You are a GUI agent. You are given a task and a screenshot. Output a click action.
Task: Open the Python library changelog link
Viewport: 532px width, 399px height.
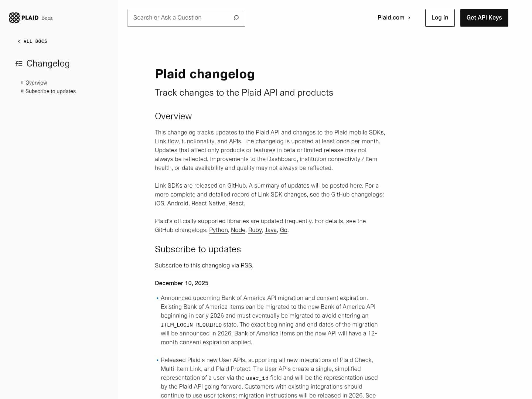click(x=218, y=230)
